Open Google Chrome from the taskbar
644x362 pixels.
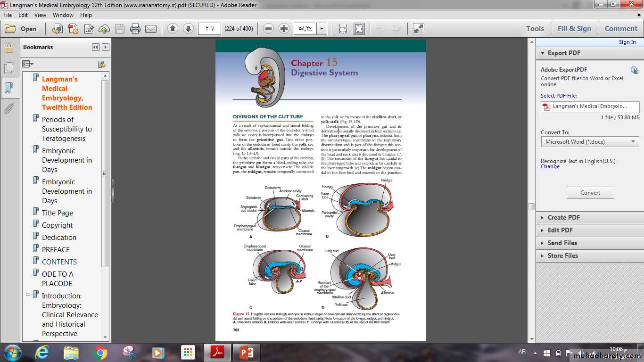pyautogui.click(x=100, y=352)
